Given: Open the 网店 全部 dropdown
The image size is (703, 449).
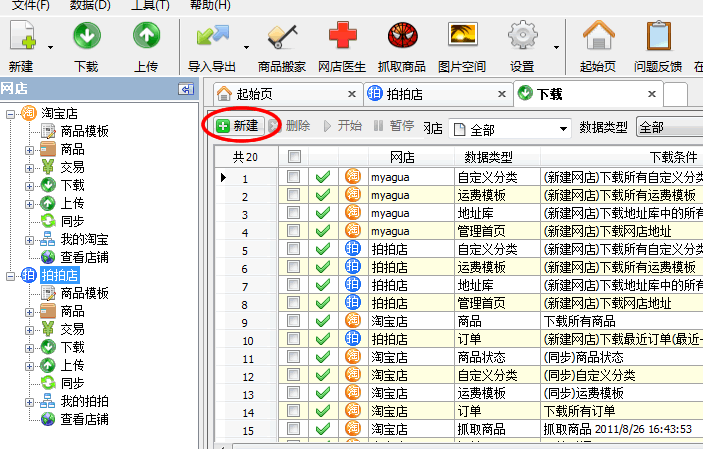Looking at the screenshot, I should pyautogui.click(x=510, y=130).
